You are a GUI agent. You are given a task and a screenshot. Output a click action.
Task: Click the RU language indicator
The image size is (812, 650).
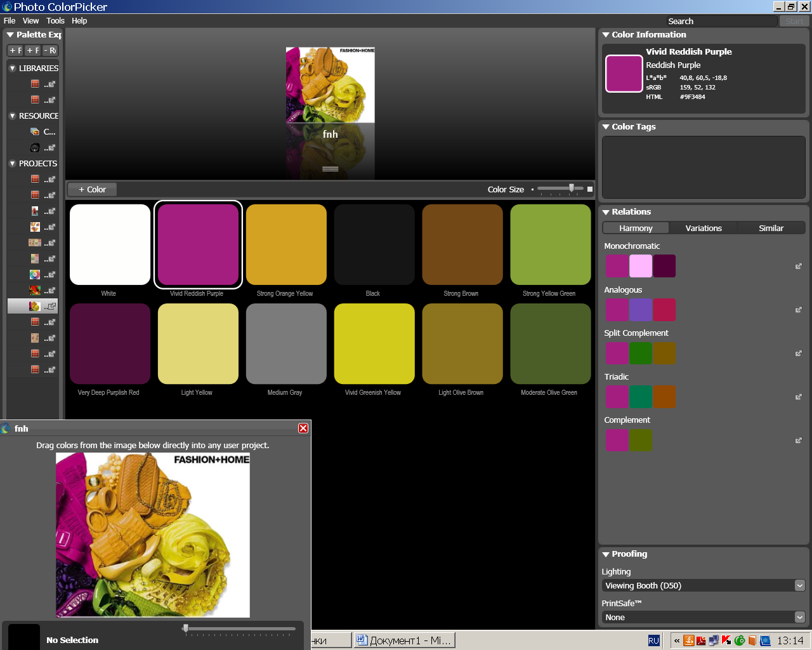click(x=653, y=640)
